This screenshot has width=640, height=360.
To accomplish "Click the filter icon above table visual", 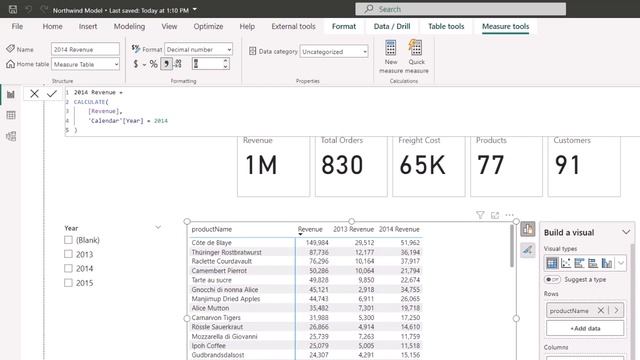I will point(480,215).
